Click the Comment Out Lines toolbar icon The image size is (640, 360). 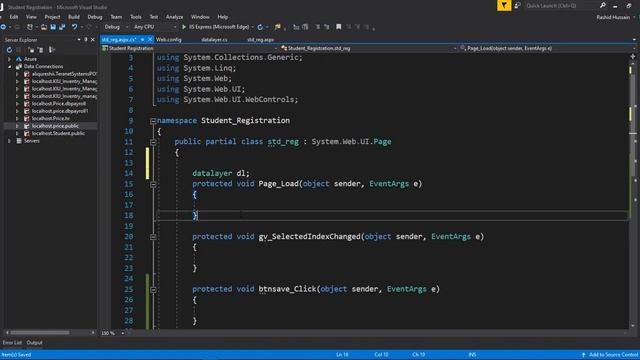click(318, 27)
